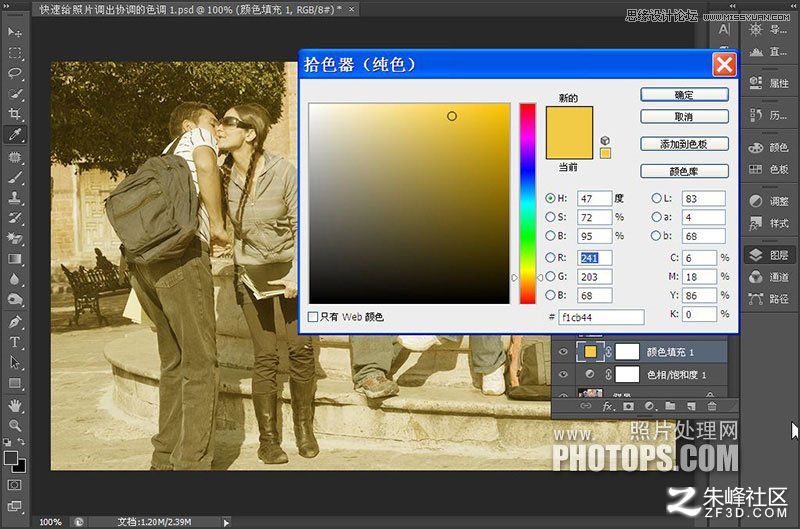
Task: Select the Brush tool
Action: 15,177
